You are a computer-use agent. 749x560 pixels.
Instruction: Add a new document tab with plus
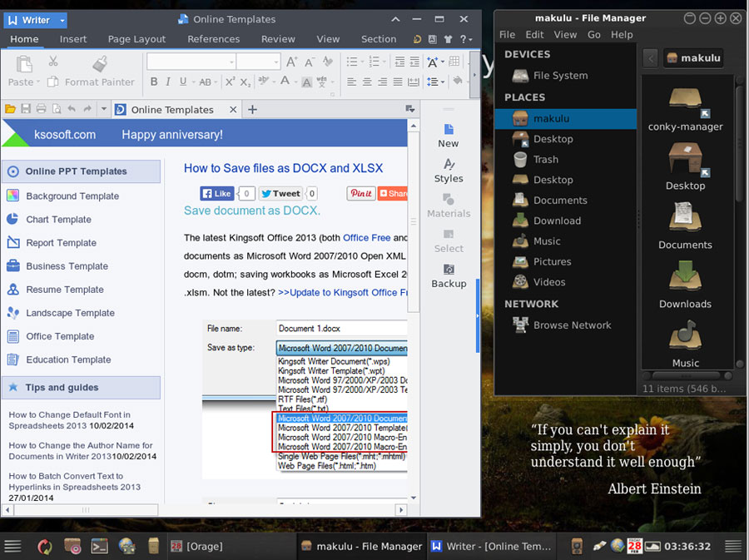click(x=252, y=110)
